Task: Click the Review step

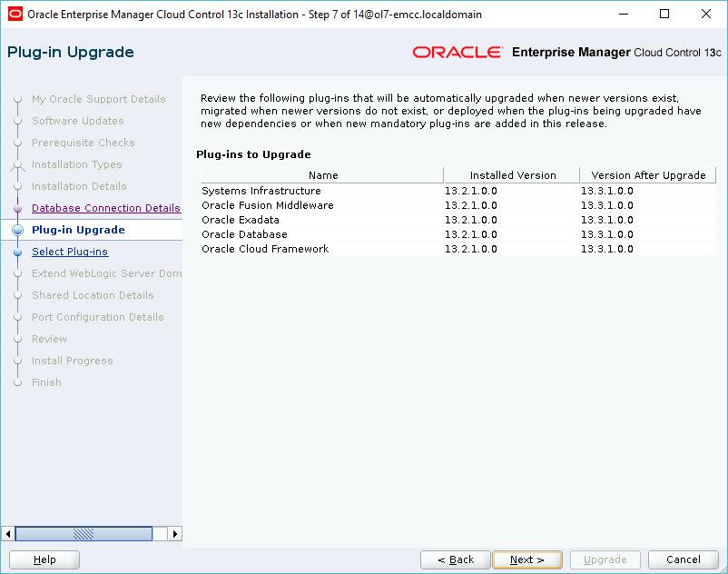Action: pos(49,339)
